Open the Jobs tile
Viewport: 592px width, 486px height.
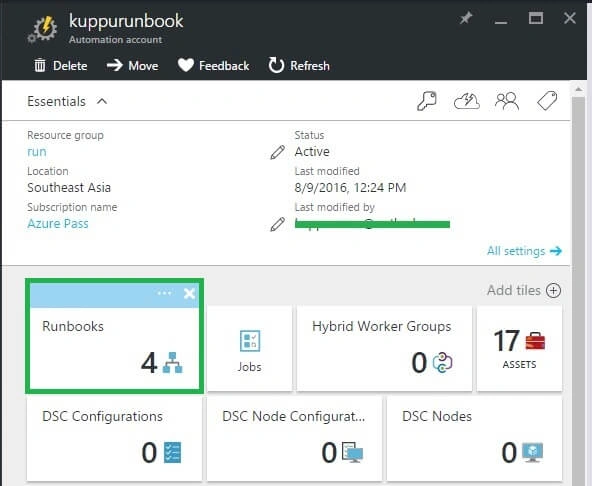[x=250, y=349]
